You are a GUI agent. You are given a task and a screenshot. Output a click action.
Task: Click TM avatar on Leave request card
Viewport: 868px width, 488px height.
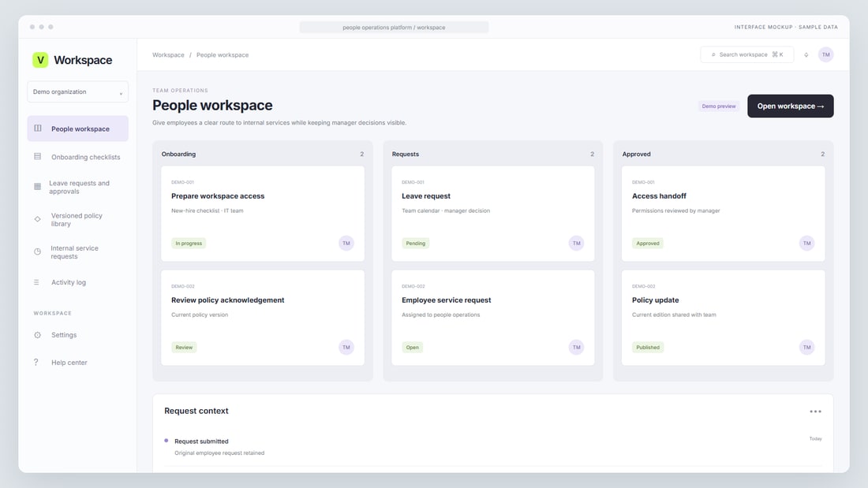(576, 243)
